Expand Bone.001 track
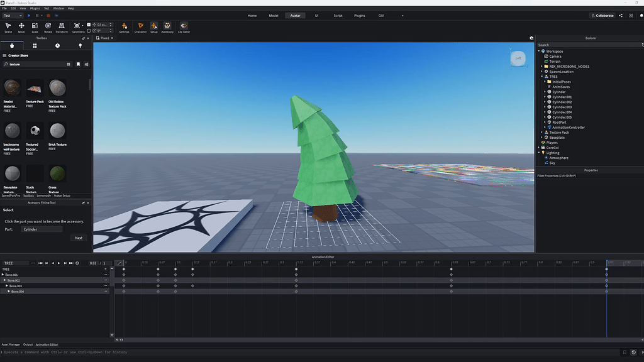 3,275
